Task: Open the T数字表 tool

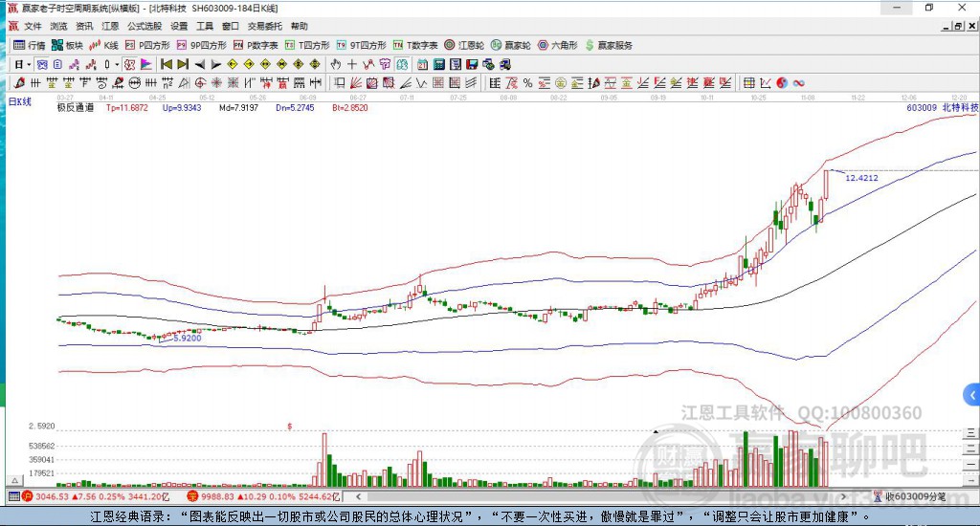Action: (415, 45)
